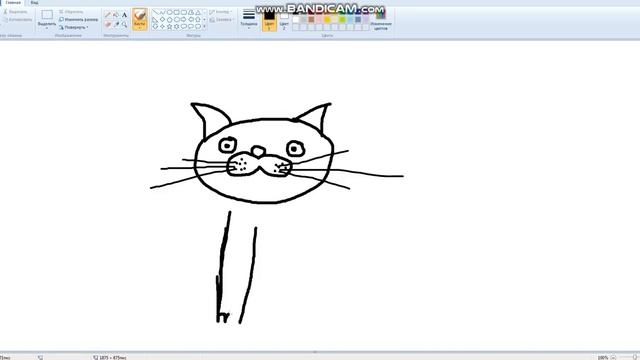Open Edit colors (Изменение цветов) button

[381, 20]
